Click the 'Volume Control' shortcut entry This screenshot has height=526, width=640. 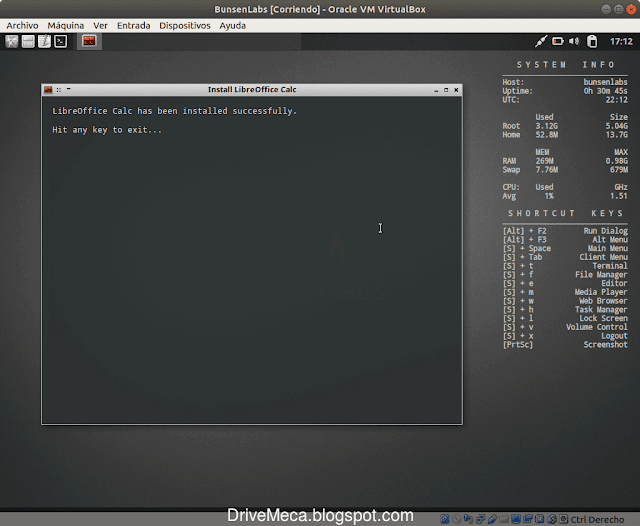tap(596, 327)
